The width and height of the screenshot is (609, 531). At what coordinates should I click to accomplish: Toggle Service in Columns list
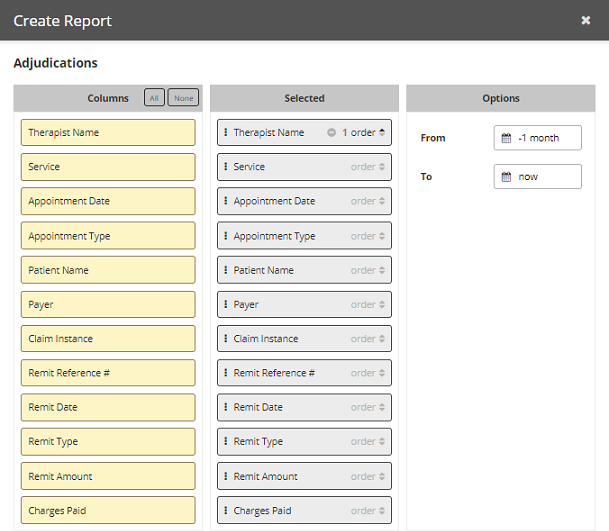pos(108,167)
